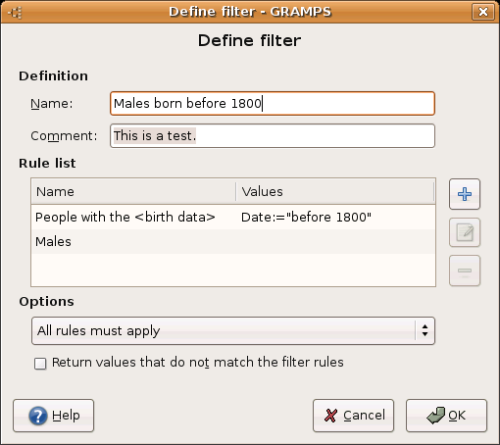Image resolution: width=500 pixels, height=445 pixels.
Task: Click the Help question mark icon
Action: click(38, 416)
